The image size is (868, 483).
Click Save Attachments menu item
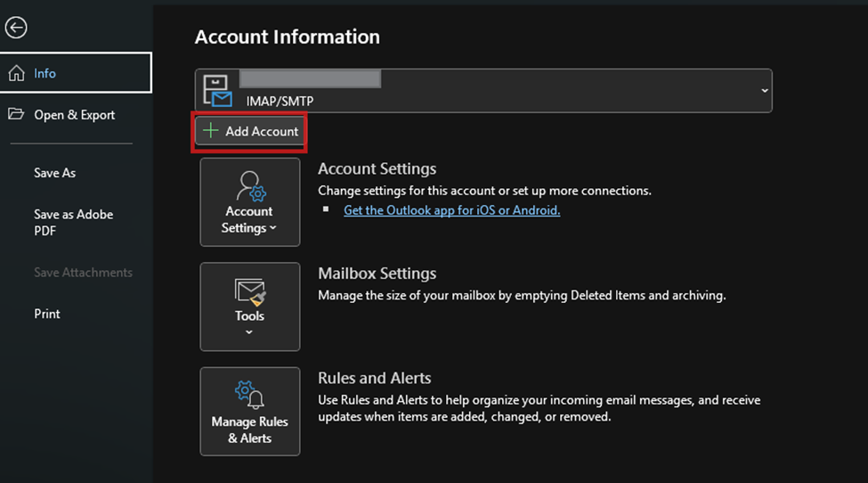click(x=83, y=272)
